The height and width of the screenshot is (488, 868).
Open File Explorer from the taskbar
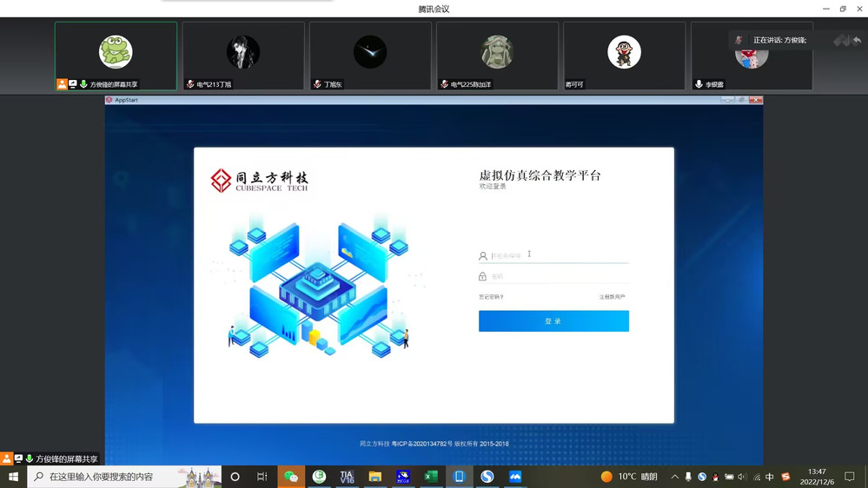click(374, 477)
